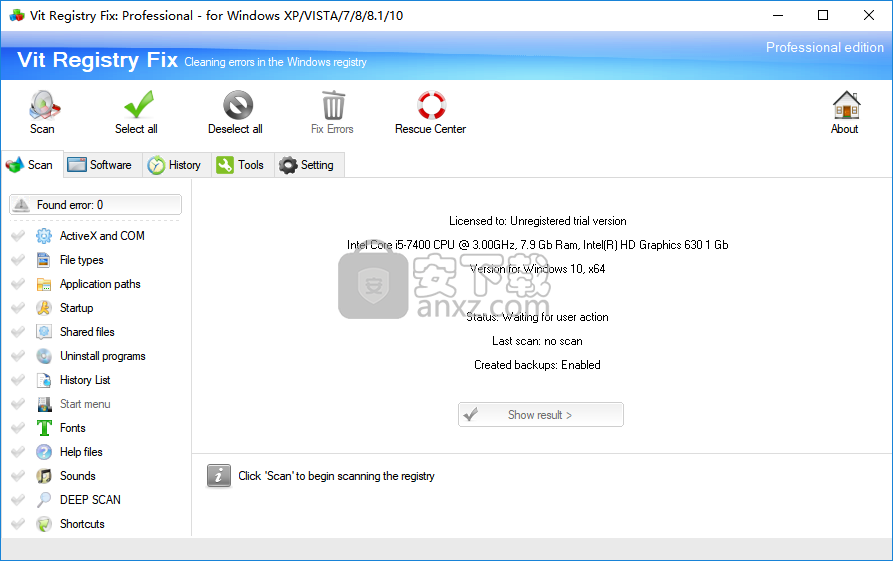The image size is (893, 561).
Task: Open the Tools tab
Action: (243, 165)
